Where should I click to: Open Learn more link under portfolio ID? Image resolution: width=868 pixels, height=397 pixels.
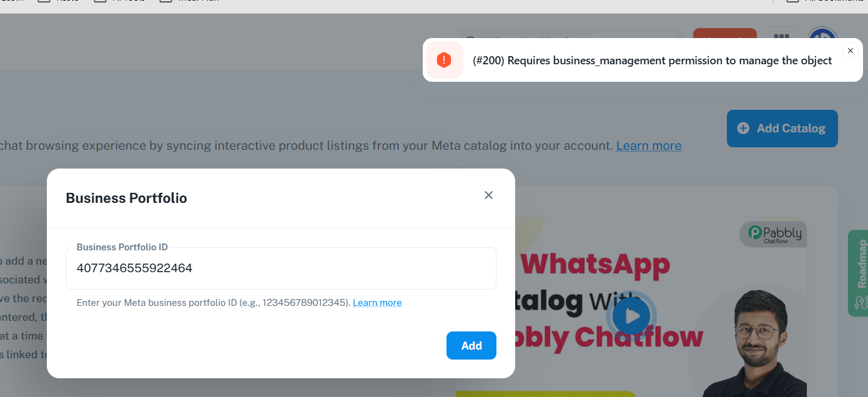coord(377,303)
